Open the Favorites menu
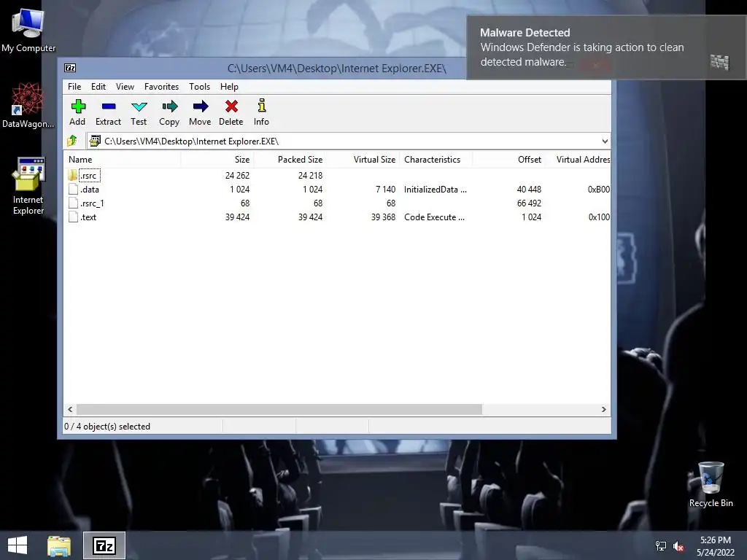747x560 pixels. point(161,87)
